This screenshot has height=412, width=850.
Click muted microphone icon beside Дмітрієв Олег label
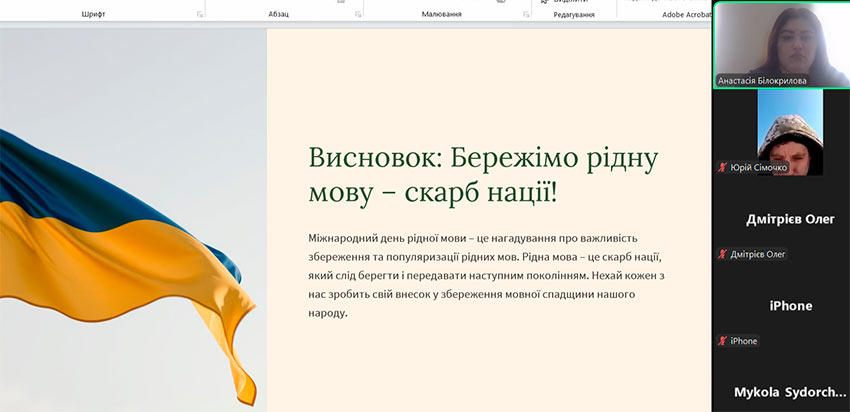point(722,255)
